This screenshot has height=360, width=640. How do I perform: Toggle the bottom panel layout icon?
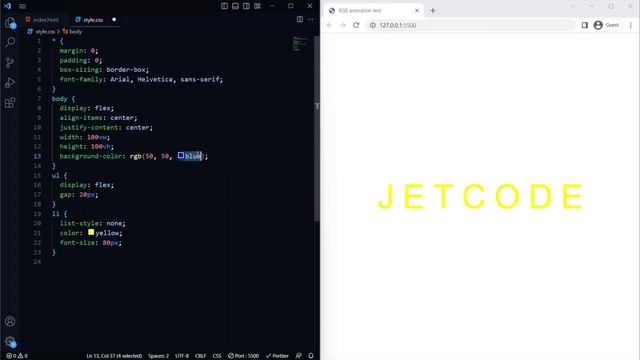(236, 6)
